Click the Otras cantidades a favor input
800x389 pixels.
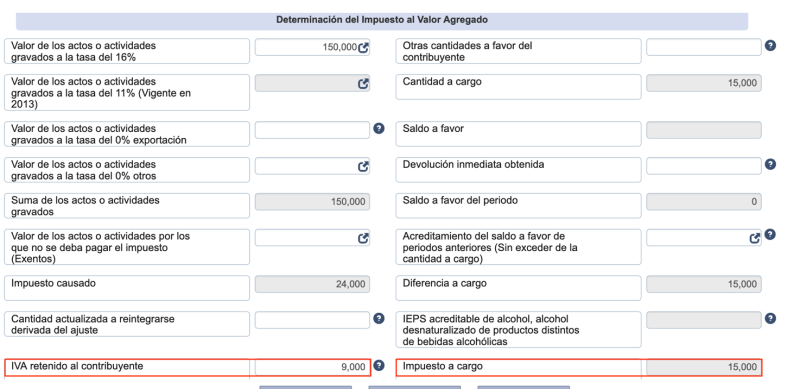[x=704, y=47]
